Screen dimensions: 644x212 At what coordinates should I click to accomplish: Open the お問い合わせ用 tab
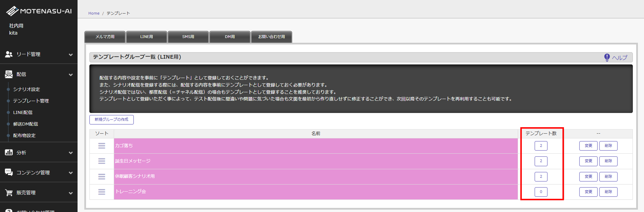(271, 37)
